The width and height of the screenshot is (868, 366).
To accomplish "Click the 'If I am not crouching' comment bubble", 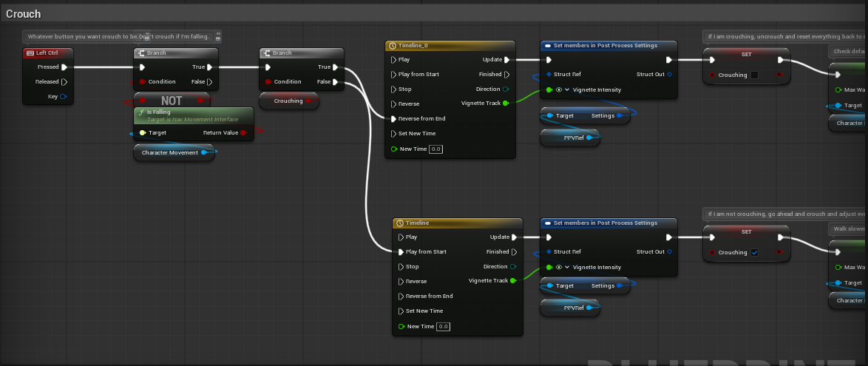I will pyautogui.click(x=785, y=214).
